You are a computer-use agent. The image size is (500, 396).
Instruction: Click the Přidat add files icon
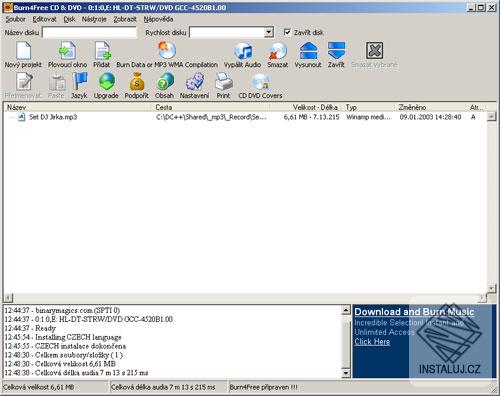(102, 51)
